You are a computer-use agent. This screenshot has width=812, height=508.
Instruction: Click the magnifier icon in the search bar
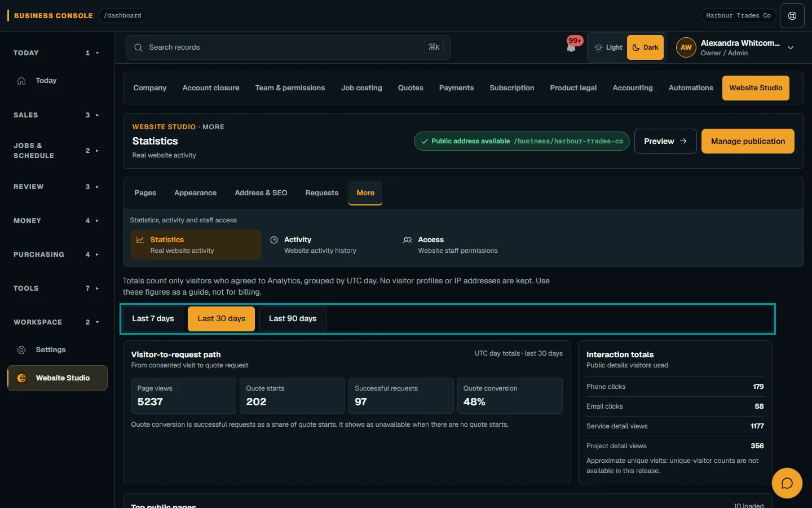(138, 47)
